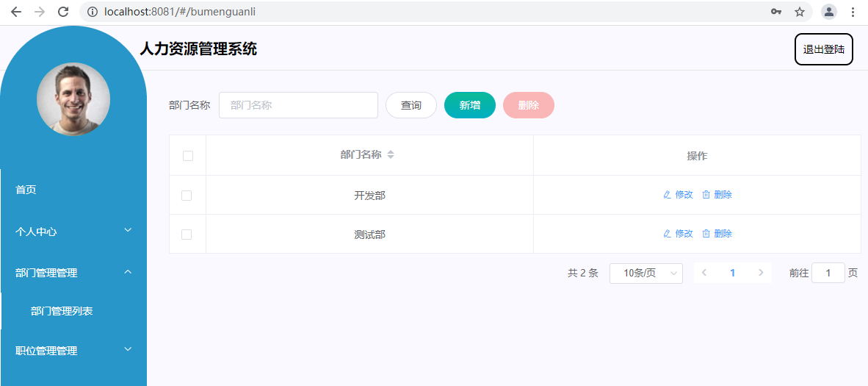
Task: Check the checkbox for 开发部 row
Action: tap(187, 196)
